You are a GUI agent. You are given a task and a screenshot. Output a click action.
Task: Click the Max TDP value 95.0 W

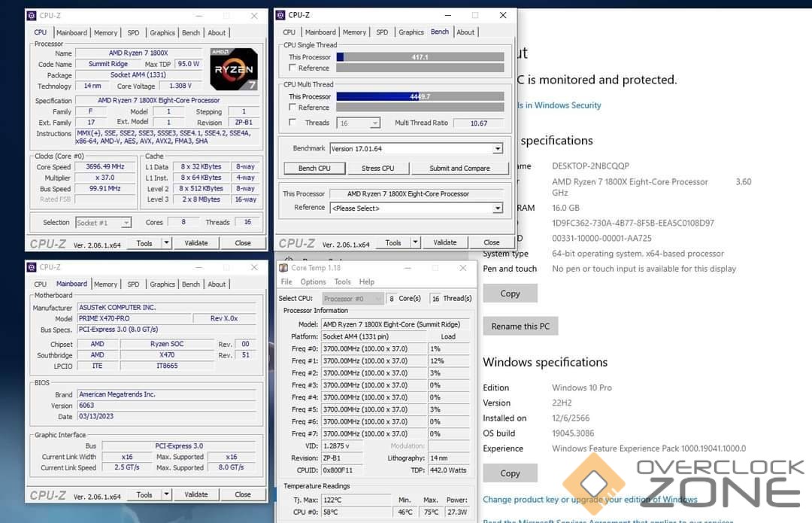(x=189, y=64)
